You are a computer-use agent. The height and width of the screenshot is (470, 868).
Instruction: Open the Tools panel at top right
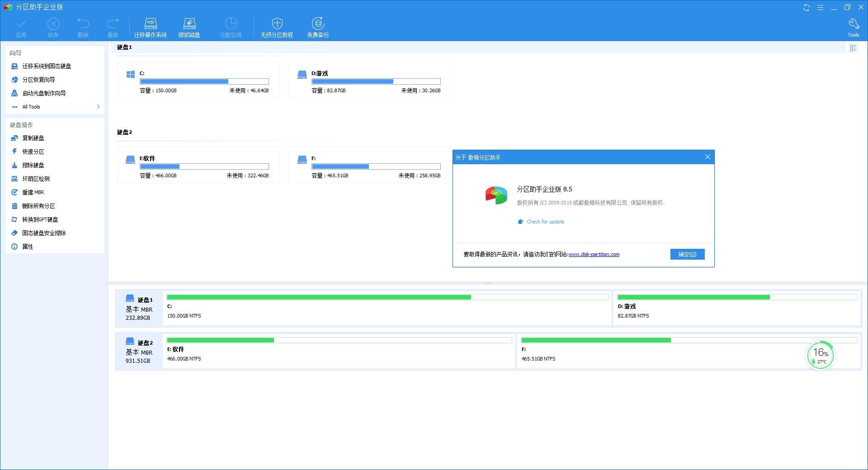click(x=854, y=26)
